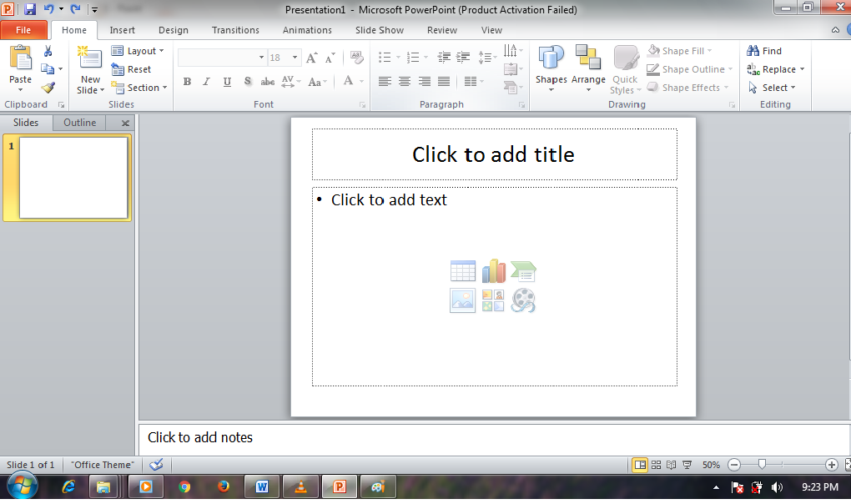Viewport: 851px width, 504px height.
Task: Insert Media Clip icon in placeholder
Action: tap(523, 300)
